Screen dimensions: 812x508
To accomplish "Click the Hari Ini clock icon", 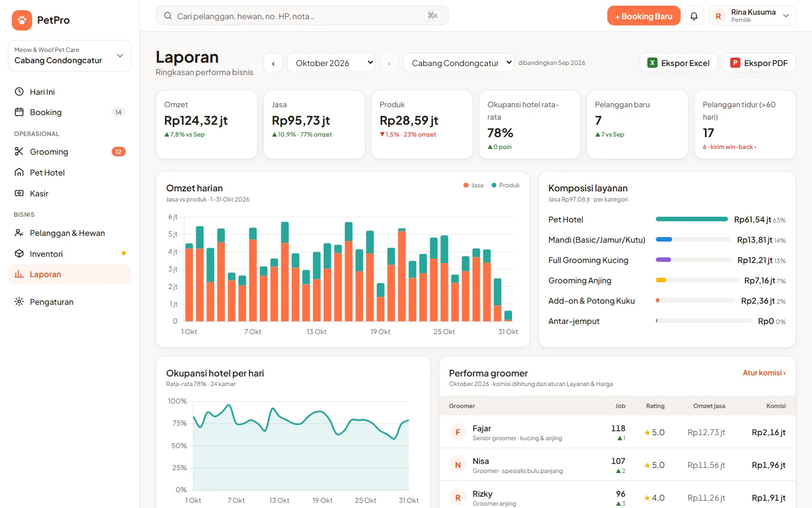I will pos(19,91).
